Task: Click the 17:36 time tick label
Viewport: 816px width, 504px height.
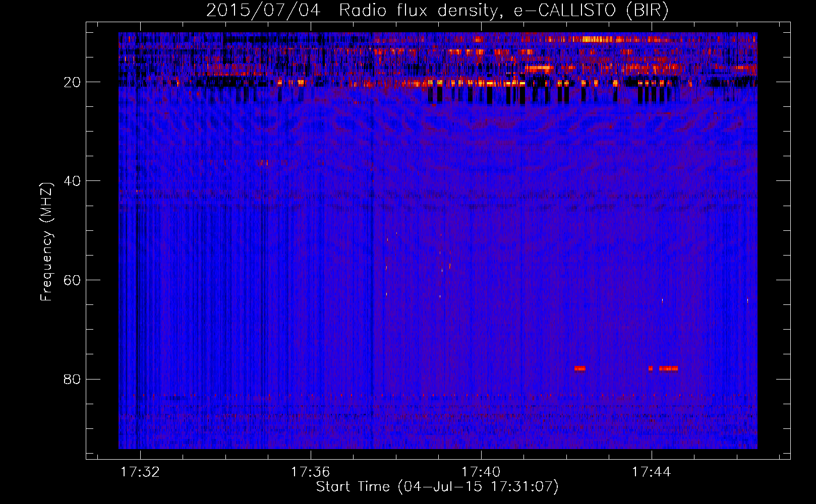Action: coord(311,472)
